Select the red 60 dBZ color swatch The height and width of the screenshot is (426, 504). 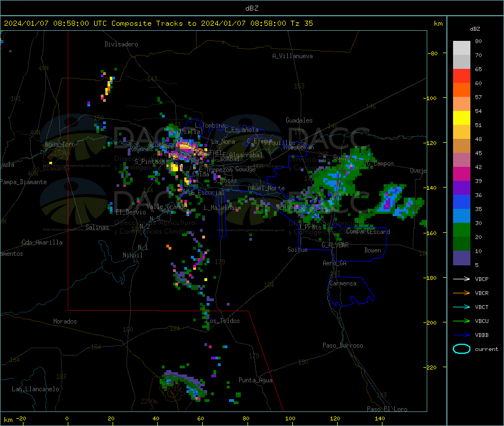pyautogui.click(x=461, y=76)
